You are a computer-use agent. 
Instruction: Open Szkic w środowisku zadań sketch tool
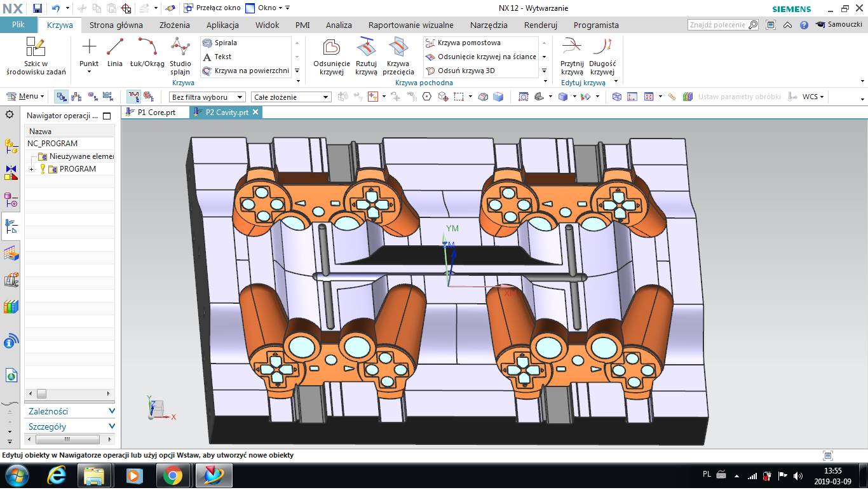coord(36,57)
